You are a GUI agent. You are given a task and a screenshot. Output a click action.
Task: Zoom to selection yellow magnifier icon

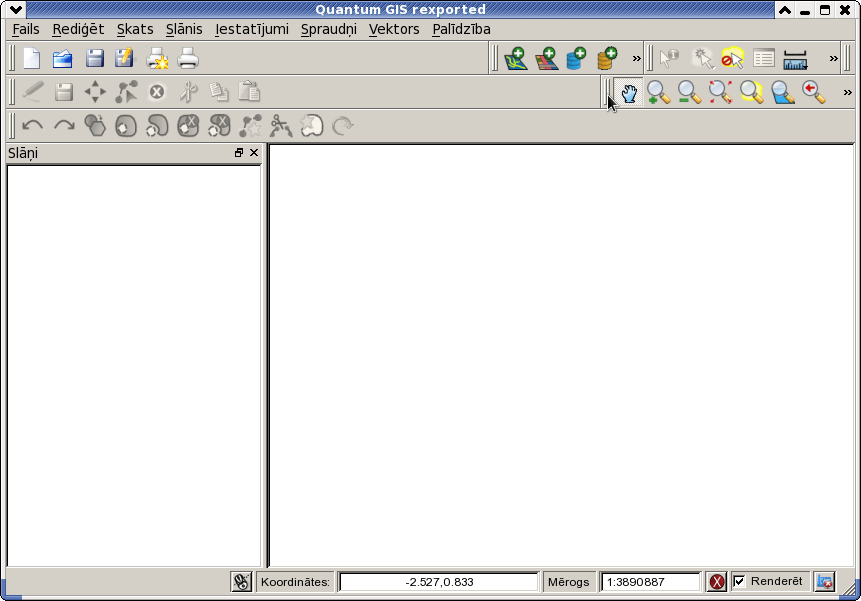[x=752, y=92]
